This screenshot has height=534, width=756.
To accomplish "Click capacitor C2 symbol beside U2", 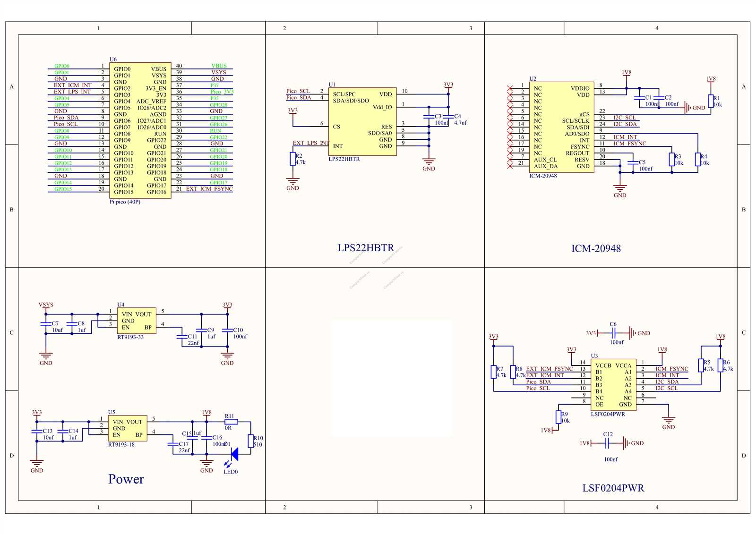I will [x=659, y=98].
